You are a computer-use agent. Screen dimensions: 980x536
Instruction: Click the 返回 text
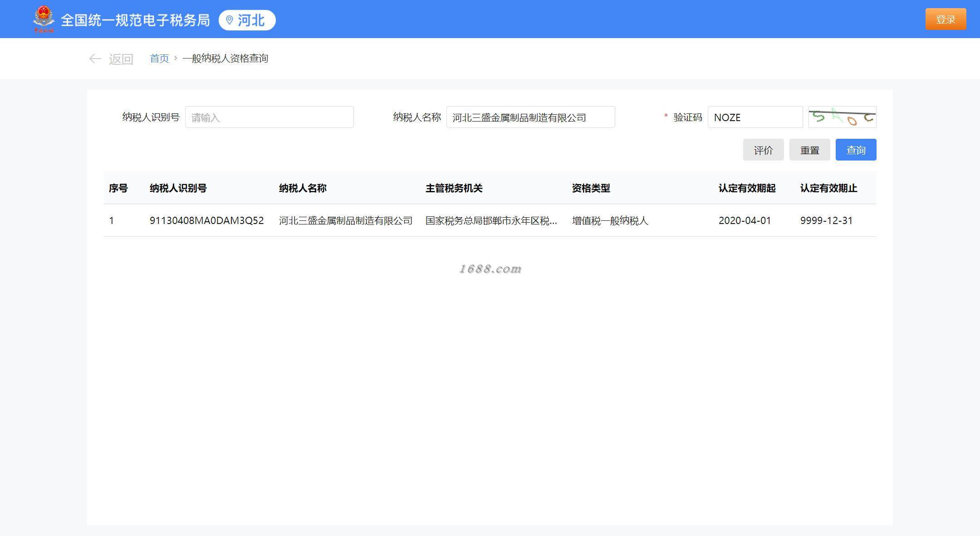121,59
